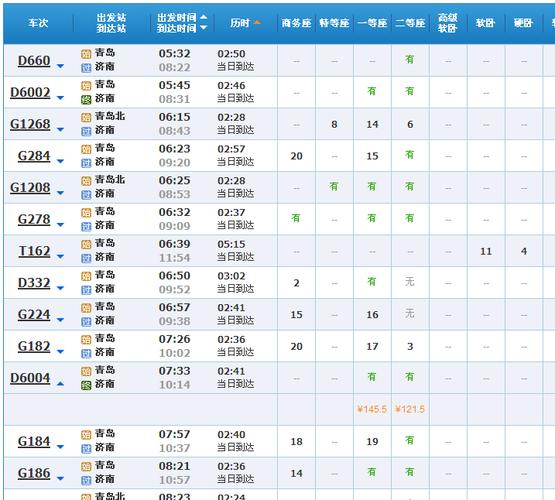Expand price details for train G184
This screenshot has height=500, width=555.
point(61,447)
